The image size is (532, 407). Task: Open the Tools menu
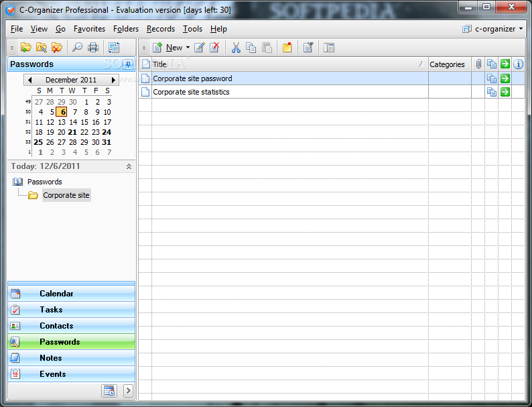(x=192, y=29)
